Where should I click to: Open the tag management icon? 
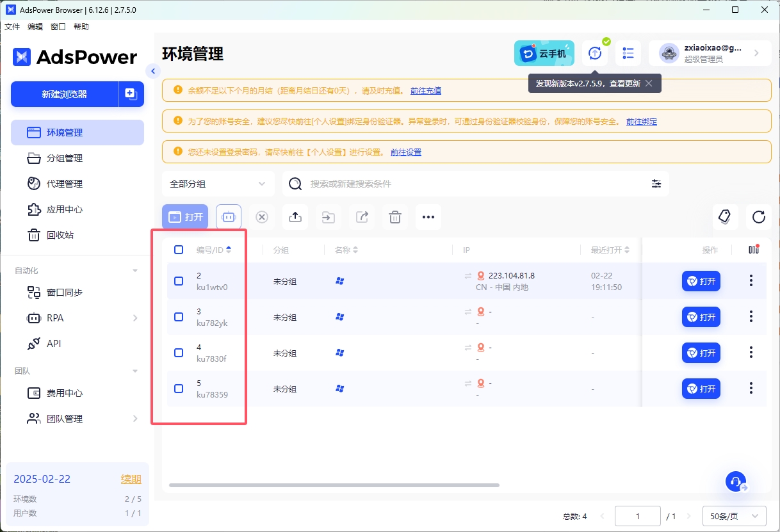(x=725, y=217)
